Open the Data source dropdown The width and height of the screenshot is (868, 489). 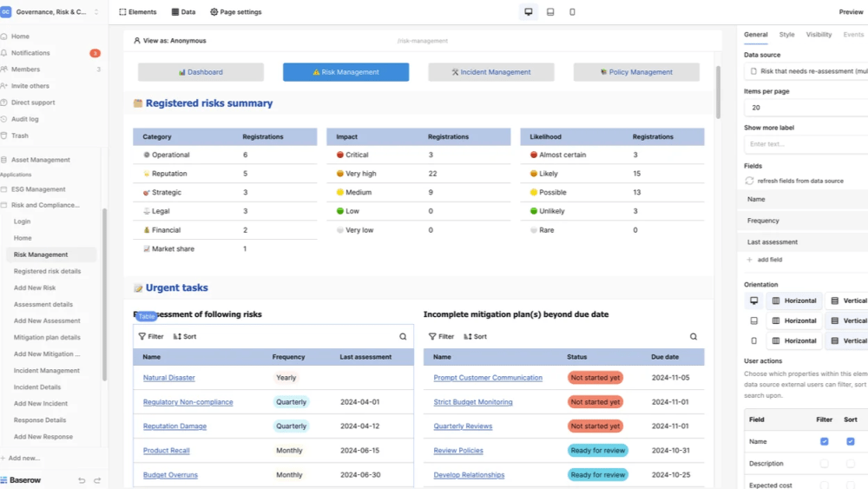pyautogui.click(x=806, y=71)
